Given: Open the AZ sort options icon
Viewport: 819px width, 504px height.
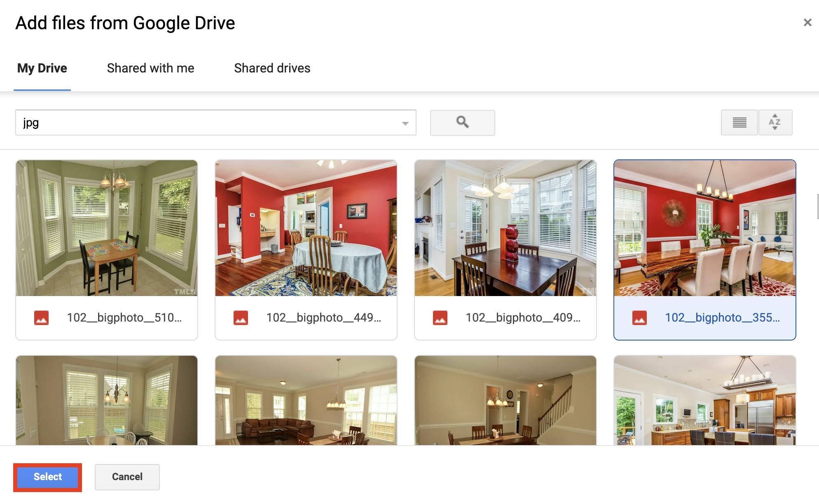Looking at the screenshot, I should pyautogui.click(x=775, y=122).
